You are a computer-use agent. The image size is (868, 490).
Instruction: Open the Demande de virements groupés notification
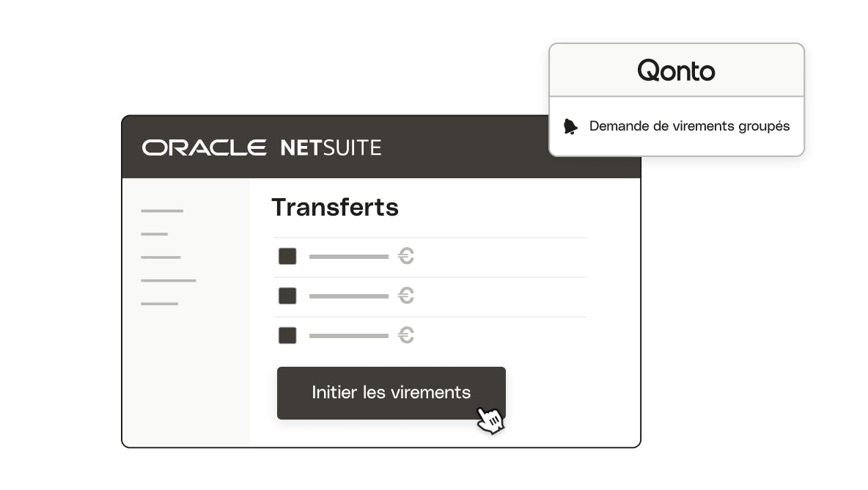click(677, 127)
